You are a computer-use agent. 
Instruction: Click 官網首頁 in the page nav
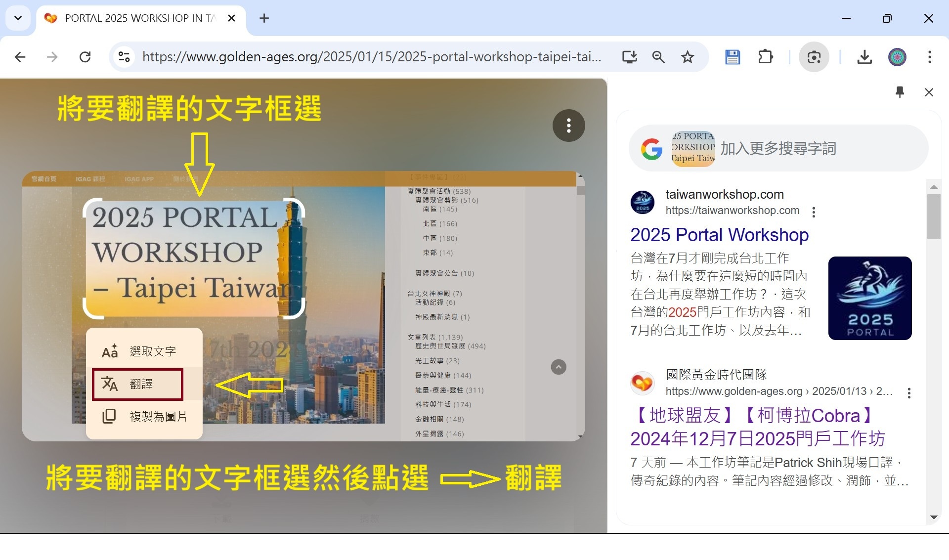click(x=43, y=179)
